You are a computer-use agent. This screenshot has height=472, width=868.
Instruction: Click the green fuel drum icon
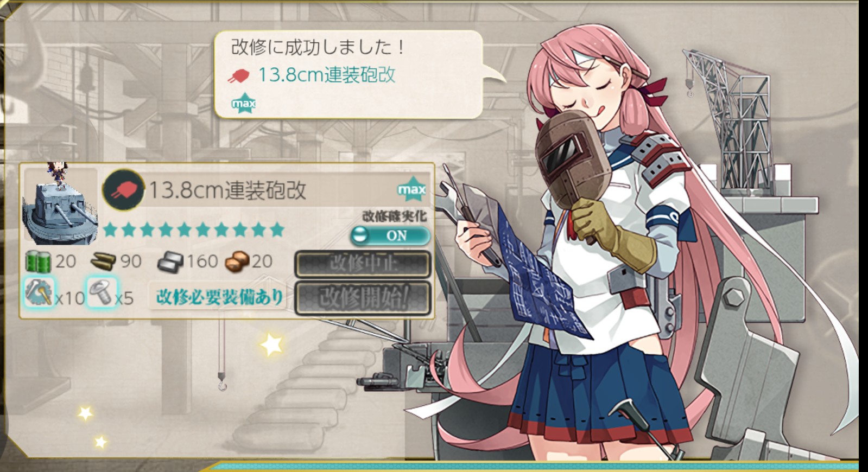click(38, 261)
